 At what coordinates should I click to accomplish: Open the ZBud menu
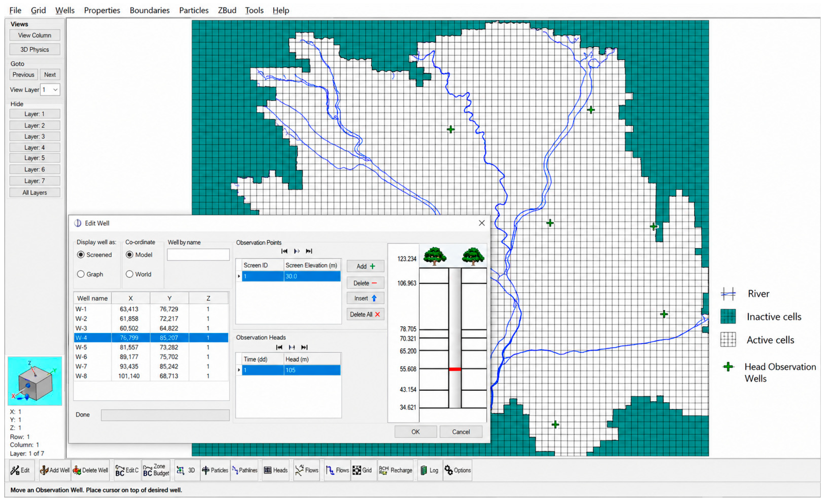point(227,10)
